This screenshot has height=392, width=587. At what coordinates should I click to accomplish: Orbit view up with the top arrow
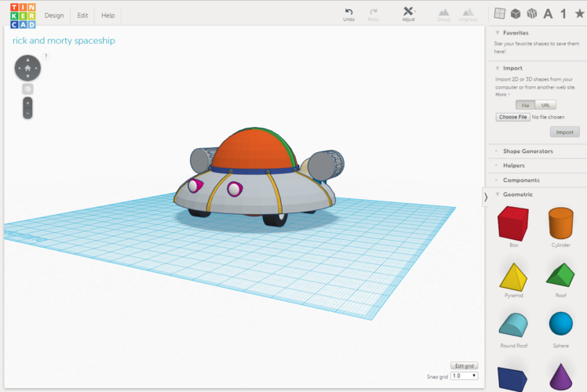point(27,60)
